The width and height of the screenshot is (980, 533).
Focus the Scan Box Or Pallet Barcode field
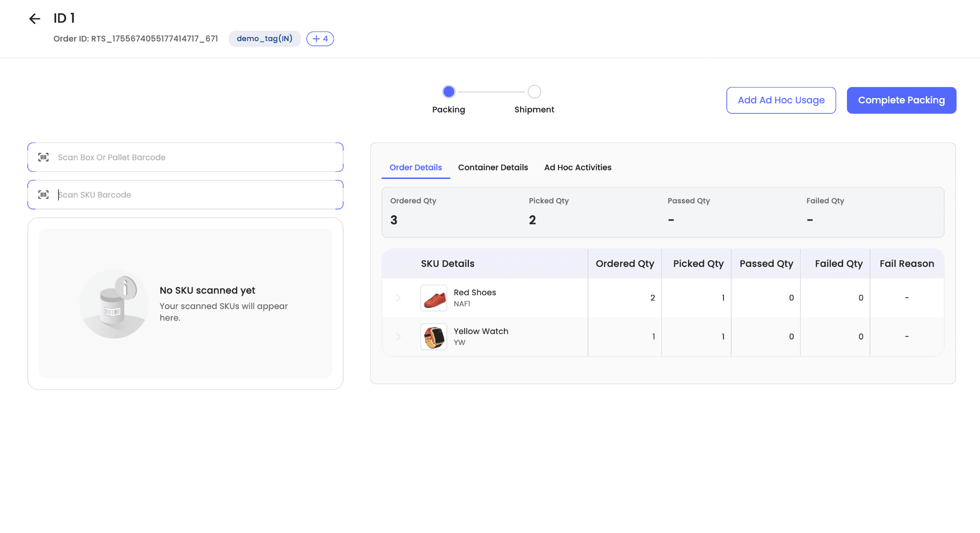click(x=196, y=157)
